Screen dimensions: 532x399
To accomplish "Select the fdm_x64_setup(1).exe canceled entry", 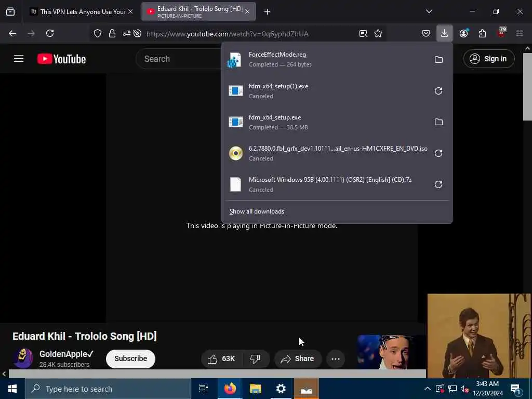I will 327,91.
